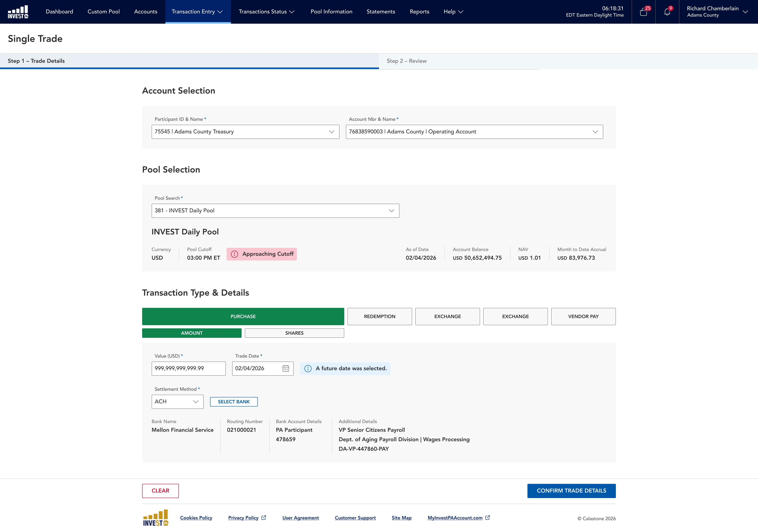Go to the Dashboard page
Viewport: 758px width, 532px height.
[59, 12]
